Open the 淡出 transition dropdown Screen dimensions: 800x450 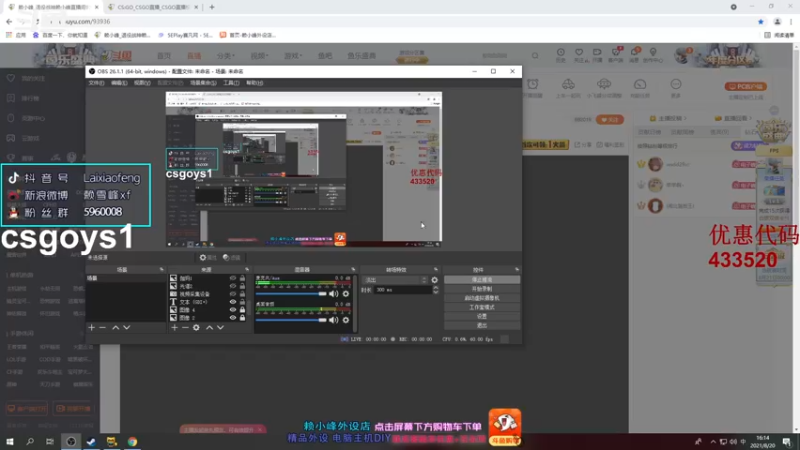click(395, 280)
